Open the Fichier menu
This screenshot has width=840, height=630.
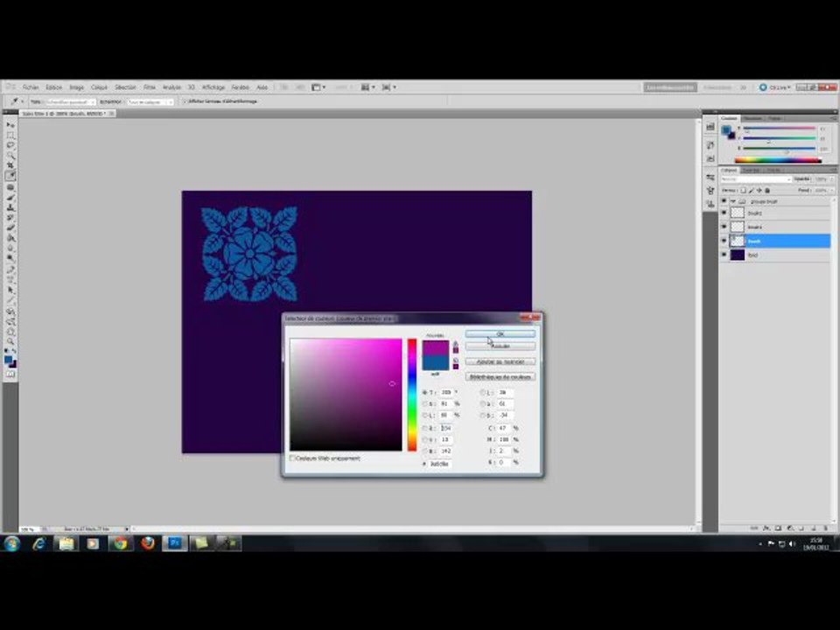coord(31,87)
